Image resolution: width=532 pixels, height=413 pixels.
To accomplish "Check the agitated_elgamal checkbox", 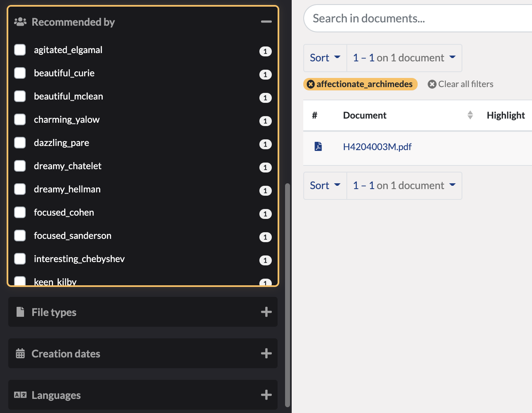I will (x=20, y=49).
